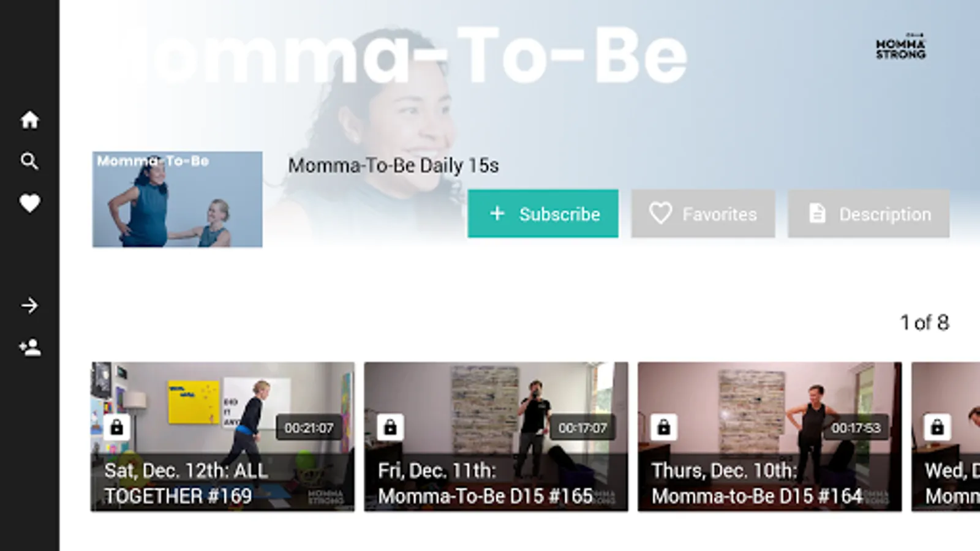The image size is (980, 551).
Task: Show the series Description
Action: (x=869, y=214)
